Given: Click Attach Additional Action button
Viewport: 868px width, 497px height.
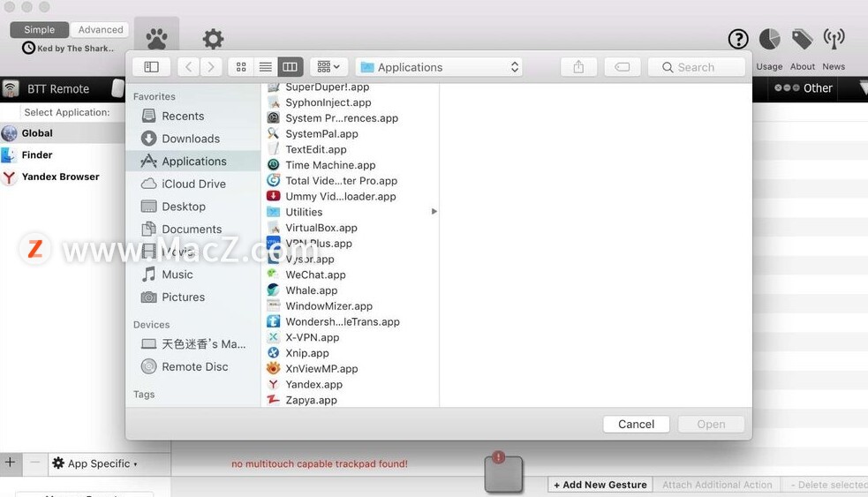Looking at the screenshot, I should (717, 485).
